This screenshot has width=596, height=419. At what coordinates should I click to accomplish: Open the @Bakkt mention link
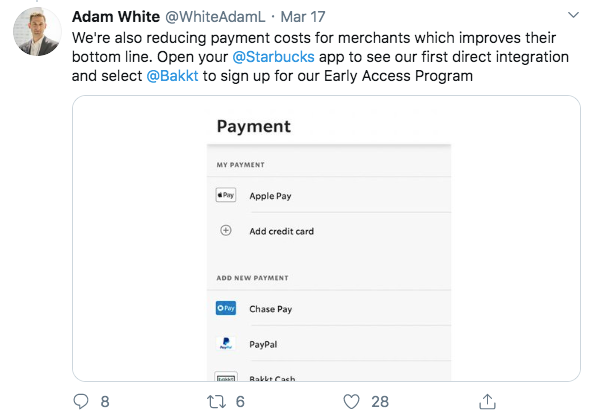pyautogui.click(x=173, y=76)
